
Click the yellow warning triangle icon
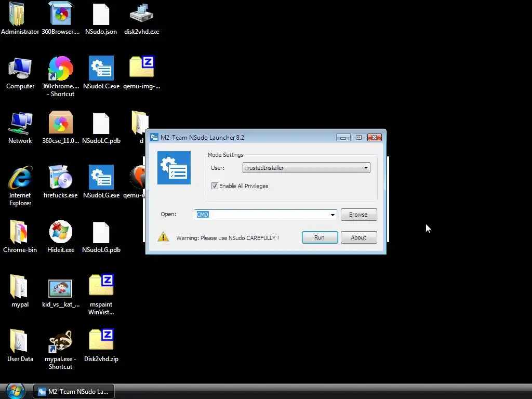[163, 237]
